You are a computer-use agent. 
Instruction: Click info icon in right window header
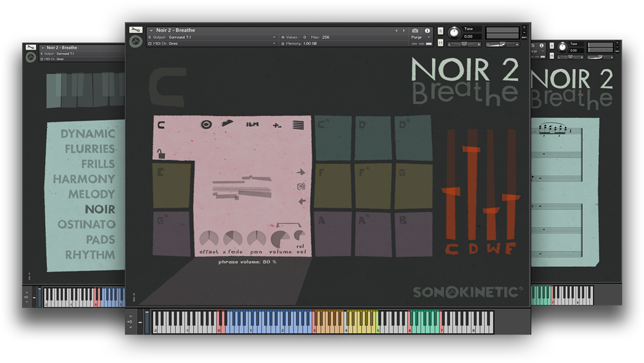(x=542, y=46)
